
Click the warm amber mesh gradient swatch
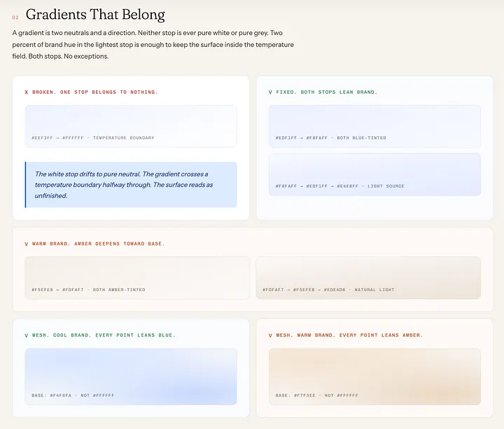pos(374,377)
